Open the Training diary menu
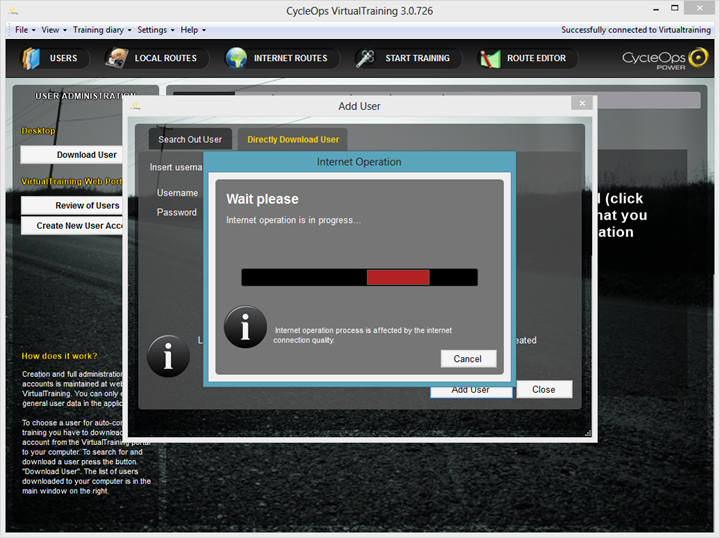 [98, 30]
